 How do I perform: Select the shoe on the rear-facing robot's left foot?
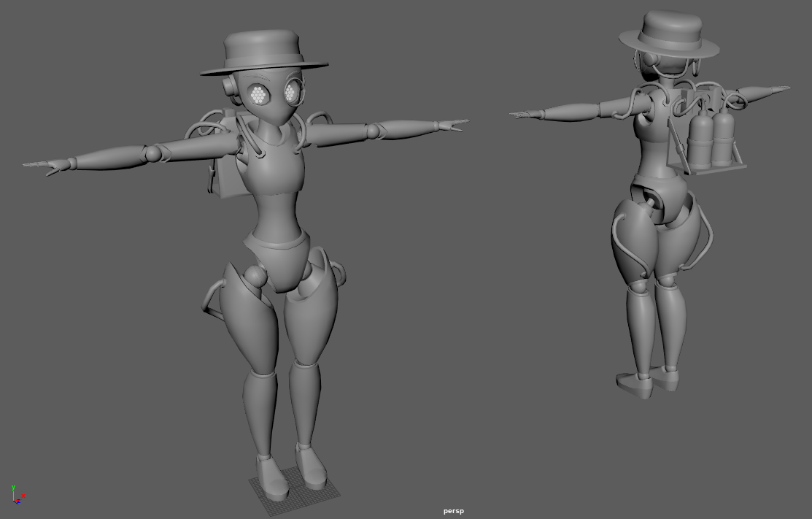coord(633,385)
